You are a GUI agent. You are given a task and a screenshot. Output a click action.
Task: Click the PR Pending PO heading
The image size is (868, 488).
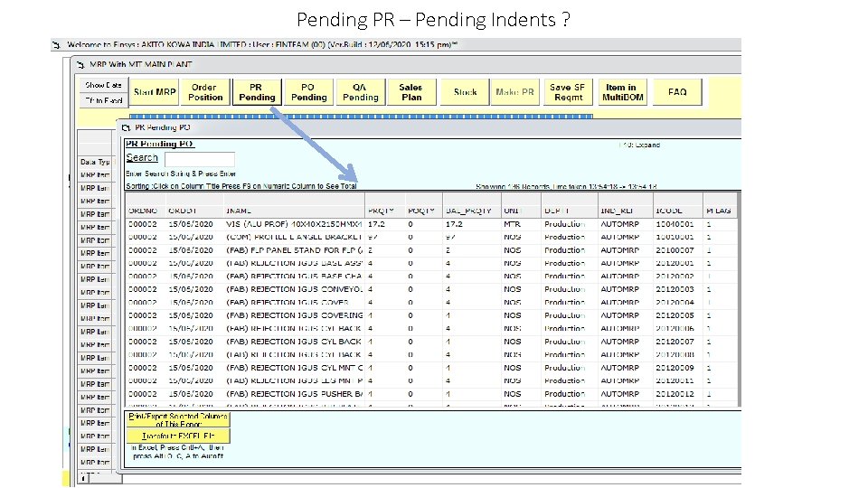[159, 144]
